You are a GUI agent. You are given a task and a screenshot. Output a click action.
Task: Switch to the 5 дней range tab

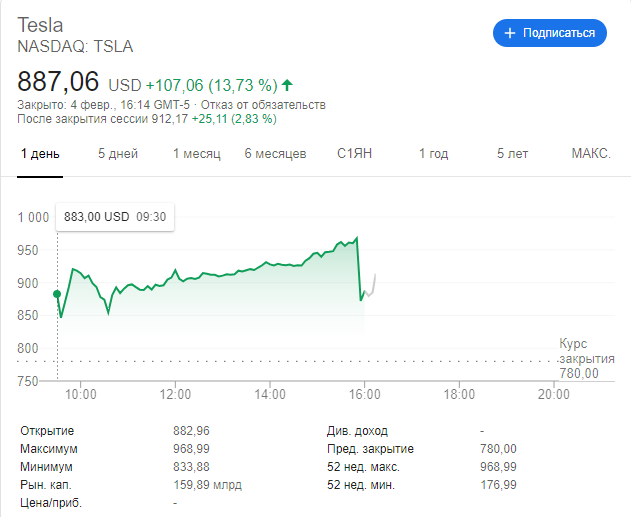pos(118,154)
